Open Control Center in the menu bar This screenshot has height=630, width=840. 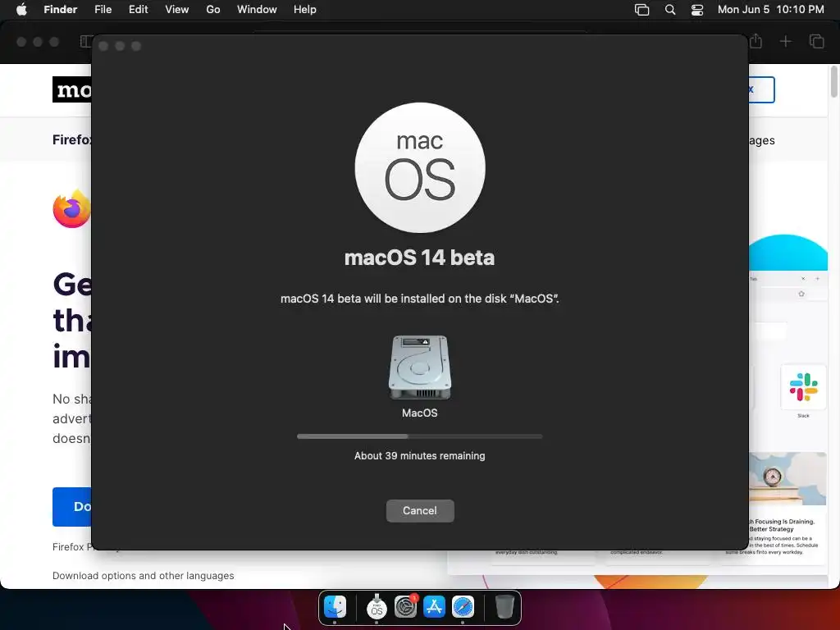pos(697,10)
